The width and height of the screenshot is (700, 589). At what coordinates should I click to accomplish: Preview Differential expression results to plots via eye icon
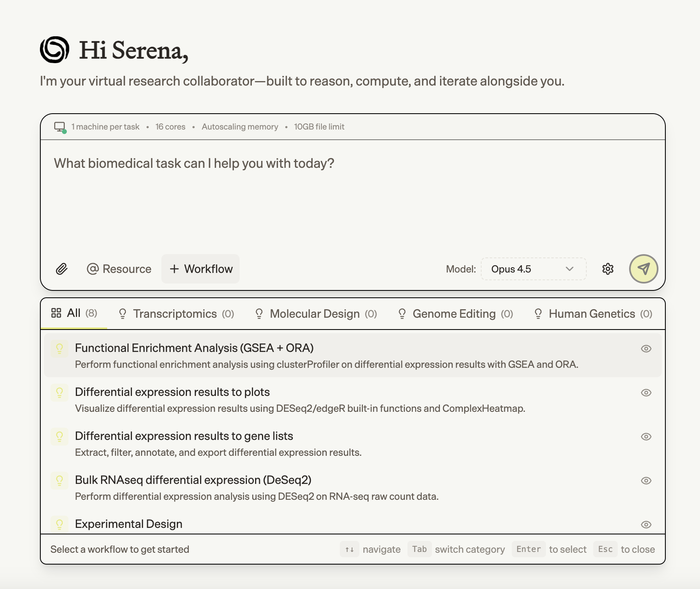point(646,393)
